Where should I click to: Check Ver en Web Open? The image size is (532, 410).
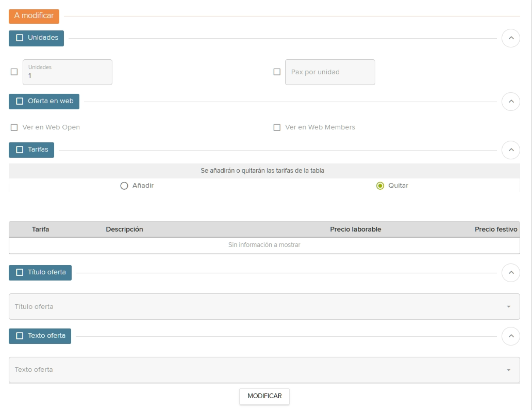tap(14, 127)
